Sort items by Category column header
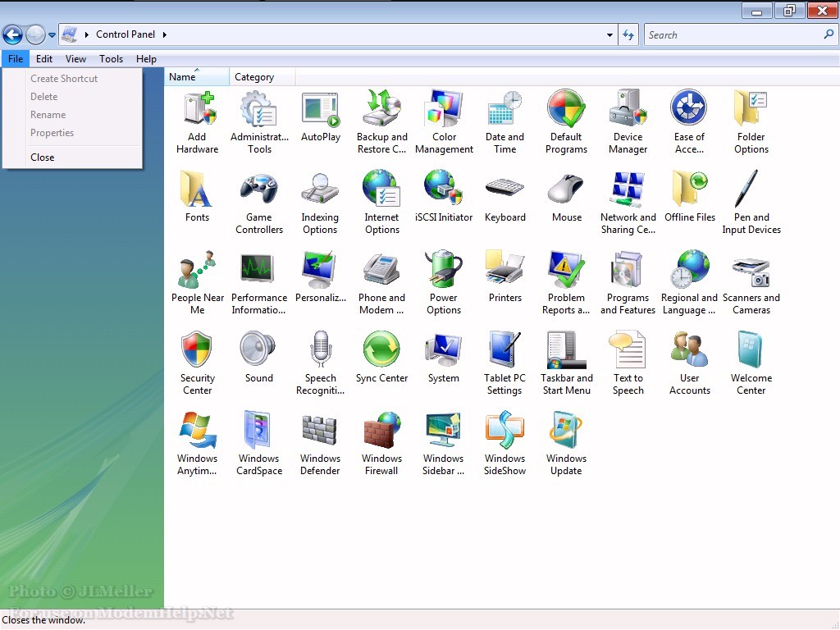The height and width of the screenshot is (630, 840). click(x=254, y=77)
